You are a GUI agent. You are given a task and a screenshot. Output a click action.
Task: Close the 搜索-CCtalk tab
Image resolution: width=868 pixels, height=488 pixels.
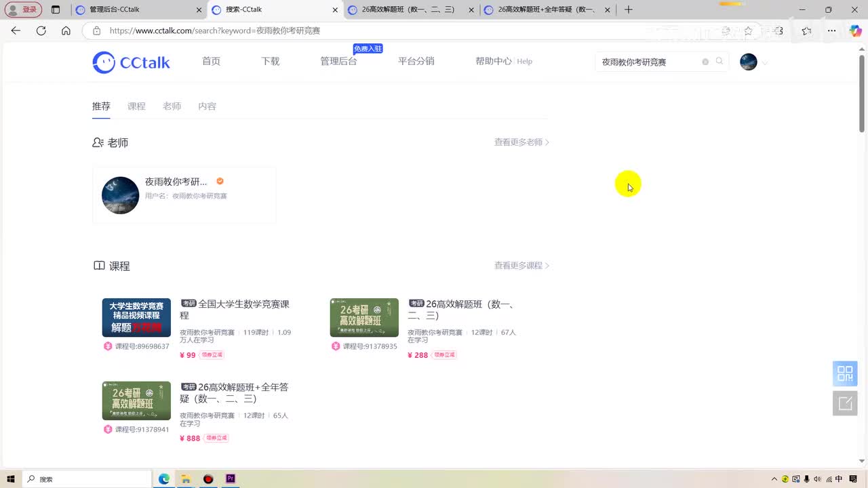click(335, 10)
